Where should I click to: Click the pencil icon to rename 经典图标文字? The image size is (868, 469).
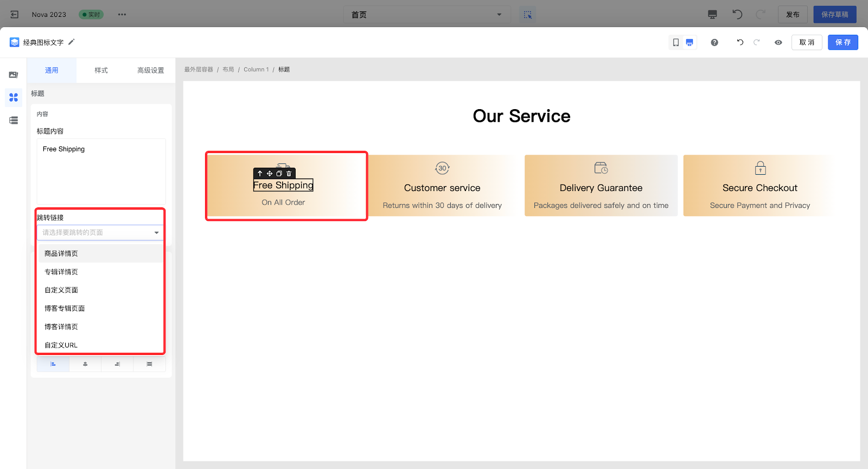point(71,42)
